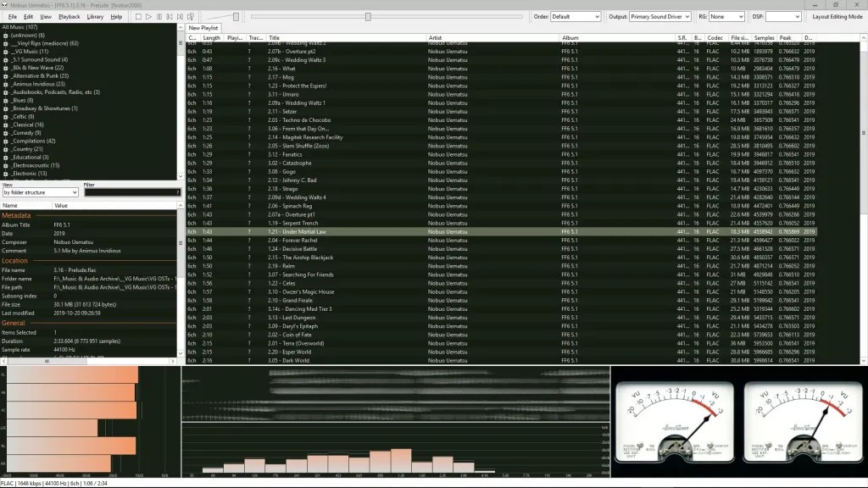Open the Playback menu
The height and width of the screenshot is (488, 868).
click(x=70, y=16)
